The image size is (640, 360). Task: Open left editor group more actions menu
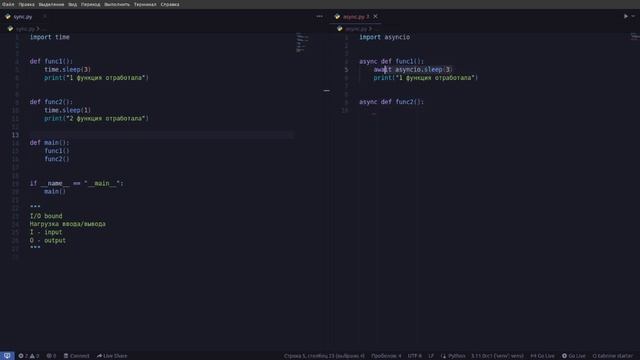click(319, 16)
